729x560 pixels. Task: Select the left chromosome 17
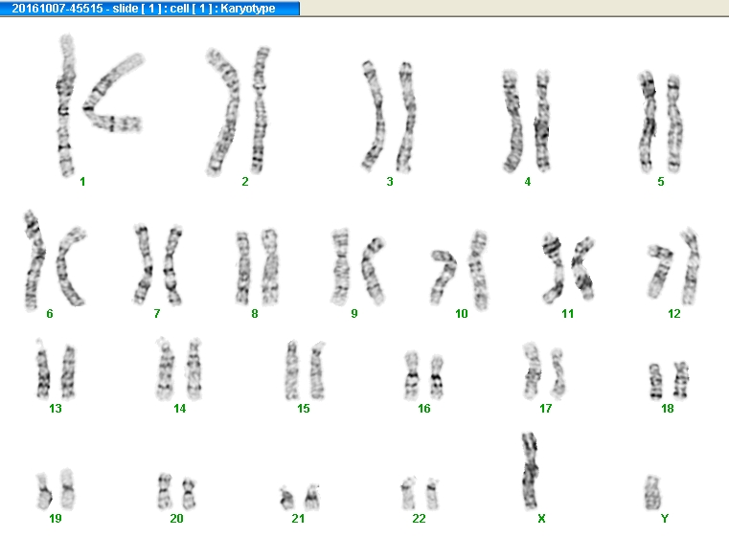click(x=531, y=370)
